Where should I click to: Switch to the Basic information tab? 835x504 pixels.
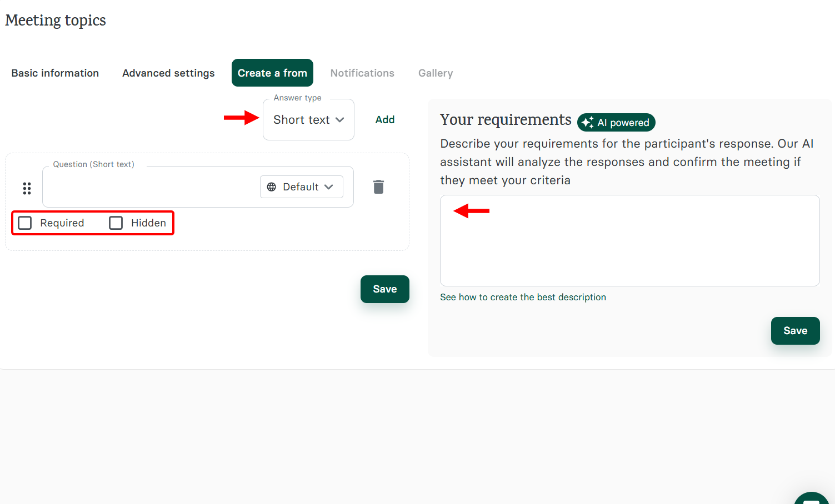pos(55,73)
